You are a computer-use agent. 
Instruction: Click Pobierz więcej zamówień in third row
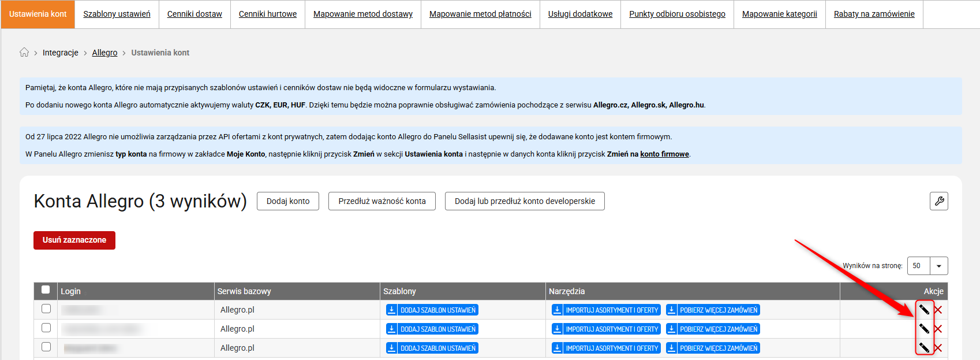pos(713,348)
